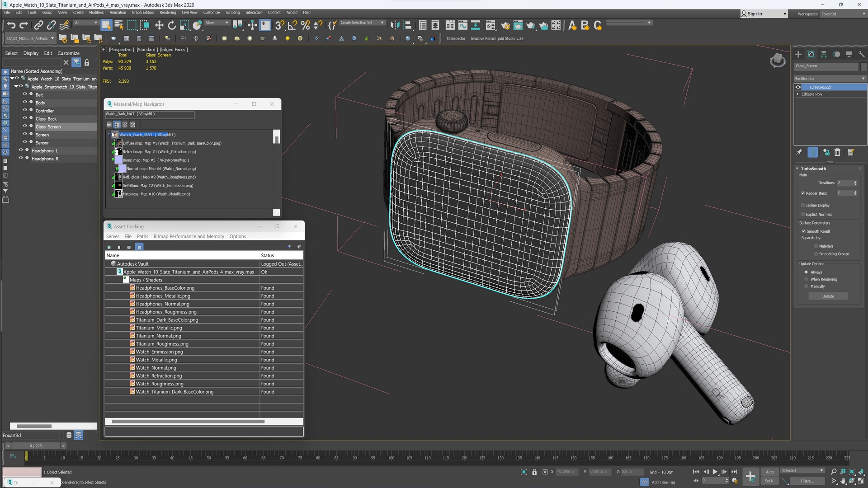868x488 pixels.
Task: Open the selection filter 'All' dropdown
Action: click(86, 23)
